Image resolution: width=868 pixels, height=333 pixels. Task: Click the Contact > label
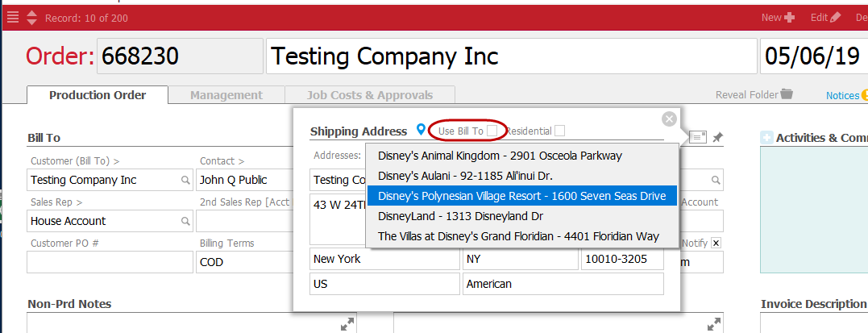pyautogui.click(x=222, y=161)
